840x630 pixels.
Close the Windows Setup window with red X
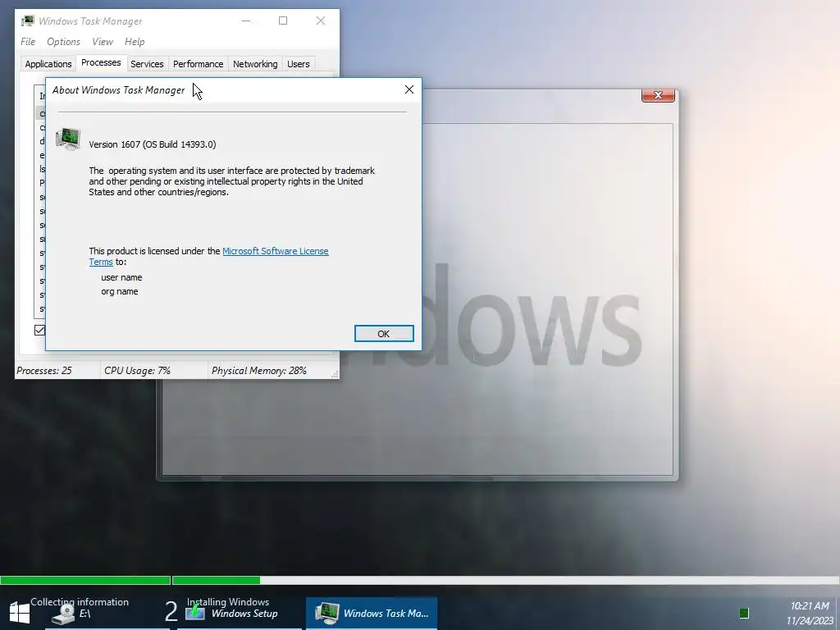pyautogui.click(x=658, y=95)
